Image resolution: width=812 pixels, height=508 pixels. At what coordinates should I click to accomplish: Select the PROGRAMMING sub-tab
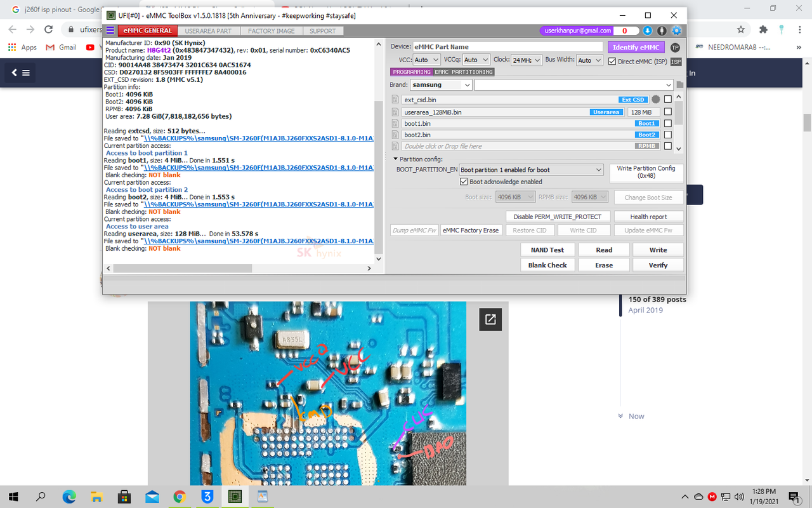point(411,72)
